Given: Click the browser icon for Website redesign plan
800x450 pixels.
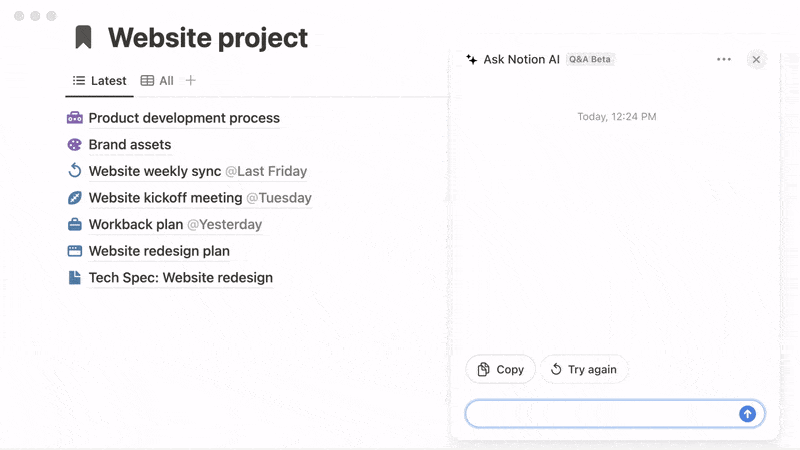Looking at the screenshot, I should pyautogui.click(x=74, y=251).
